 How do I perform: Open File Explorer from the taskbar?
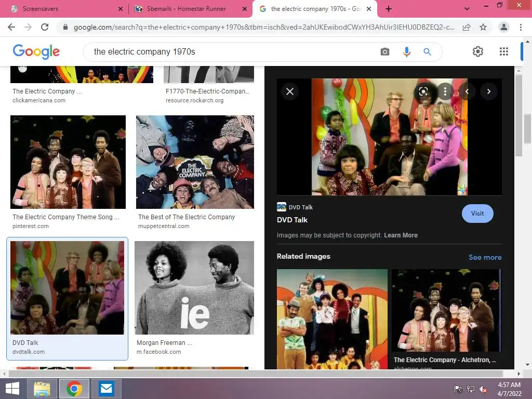[42, 389]
